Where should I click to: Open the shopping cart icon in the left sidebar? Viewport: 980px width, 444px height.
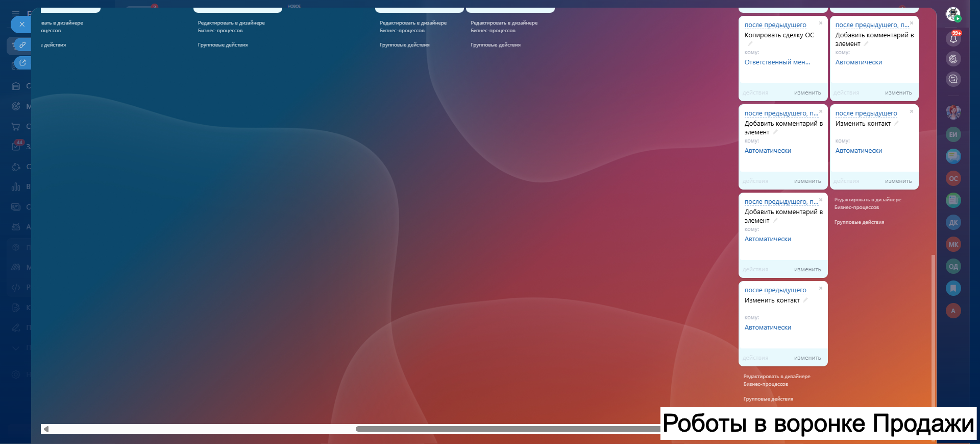tap(16, 126)
